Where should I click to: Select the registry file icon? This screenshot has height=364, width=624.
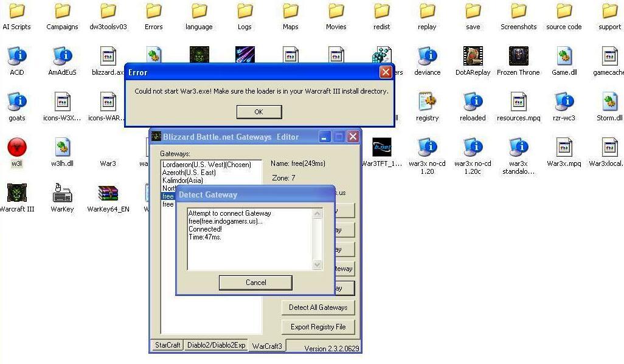click(x=427, y=101)
